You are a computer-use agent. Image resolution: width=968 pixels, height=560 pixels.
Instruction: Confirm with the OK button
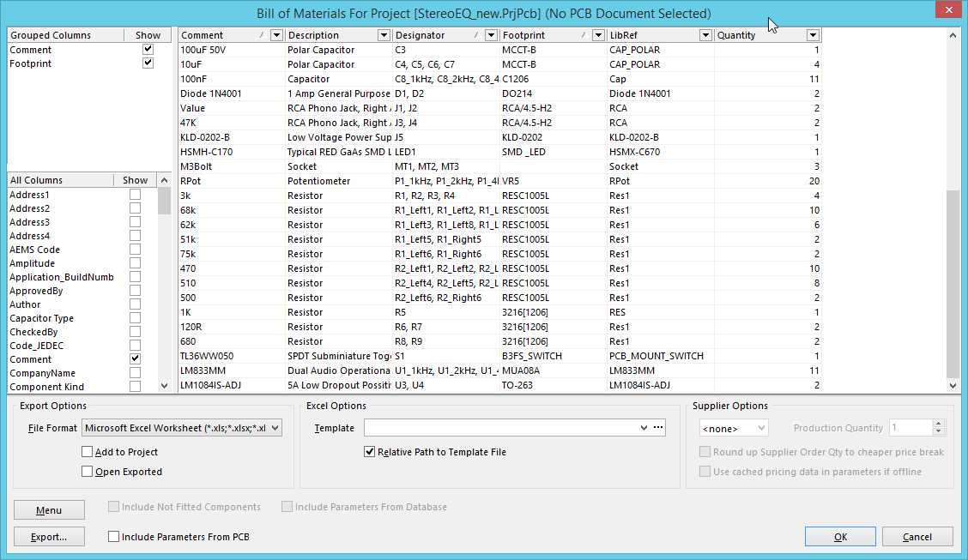(x=840, y=537)
